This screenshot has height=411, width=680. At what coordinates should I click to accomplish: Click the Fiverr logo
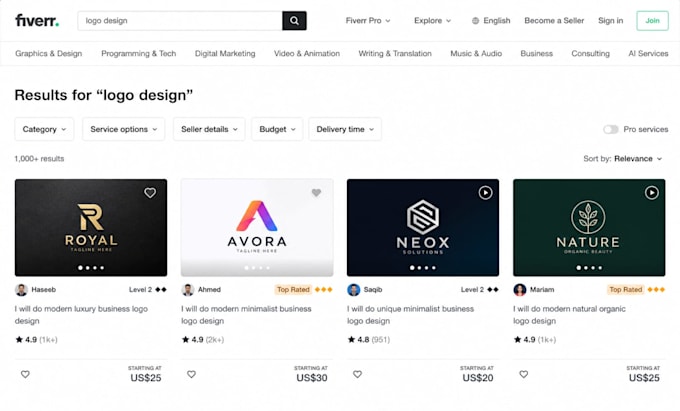point(37,20)
